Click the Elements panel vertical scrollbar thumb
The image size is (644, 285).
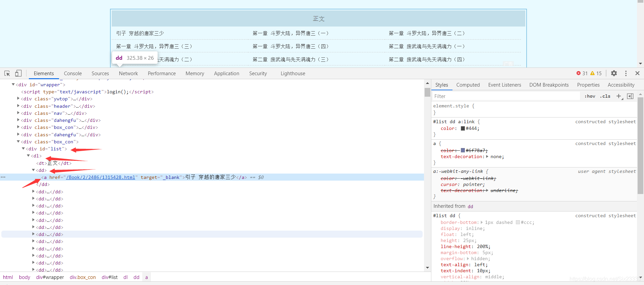427,92
